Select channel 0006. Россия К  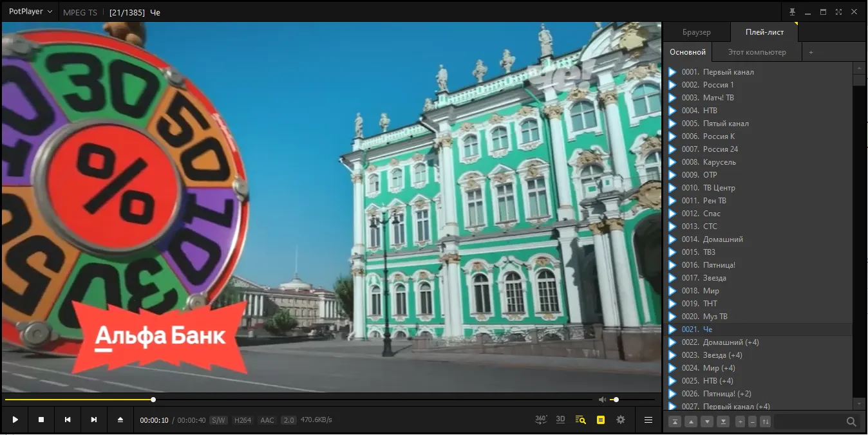point(757,136)
